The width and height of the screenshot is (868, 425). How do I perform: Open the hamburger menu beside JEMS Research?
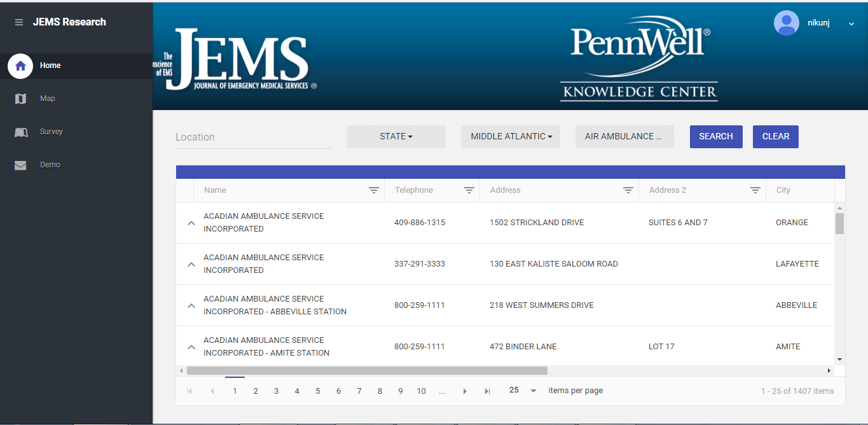19,22
